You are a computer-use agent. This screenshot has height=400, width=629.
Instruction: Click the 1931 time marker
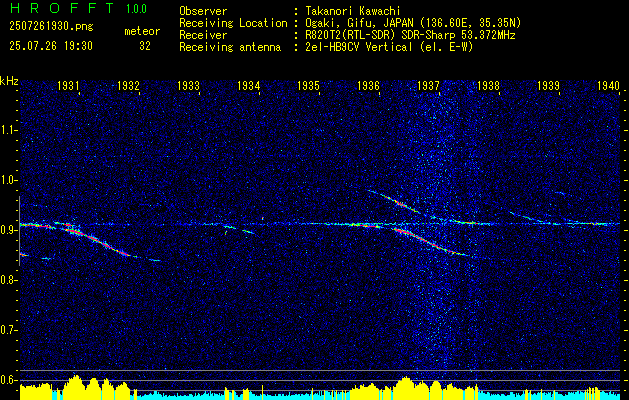tap(68, 86)
